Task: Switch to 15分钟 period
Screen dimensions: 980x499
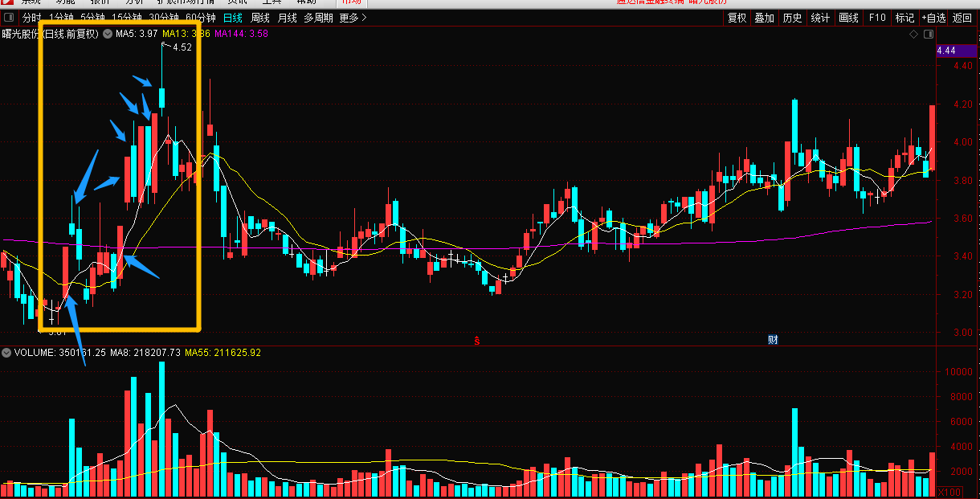Action: click(x=128, y=18)
